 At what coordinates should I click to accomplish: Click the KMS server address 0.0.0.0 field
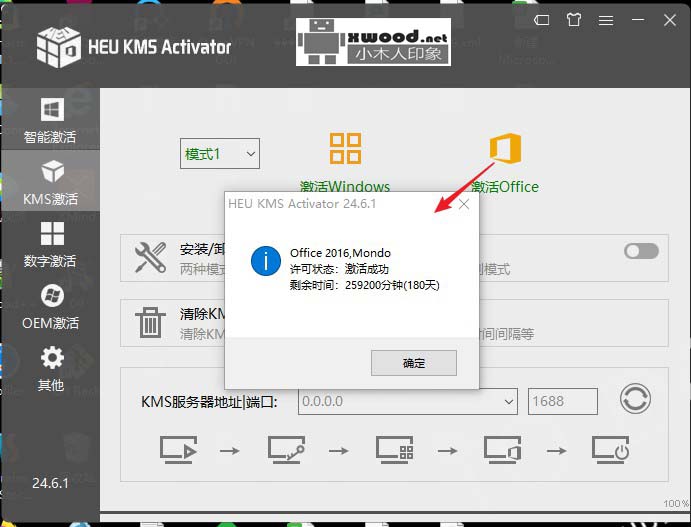(x=408, y=401)
